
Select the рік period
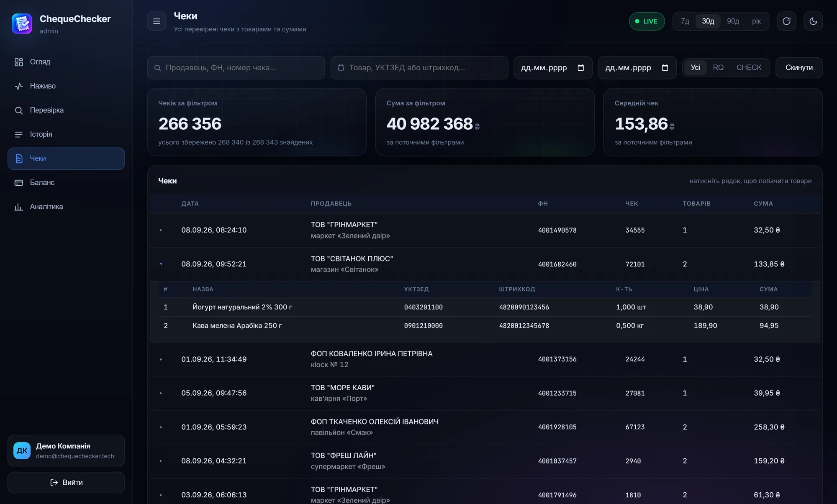point(756,21)
